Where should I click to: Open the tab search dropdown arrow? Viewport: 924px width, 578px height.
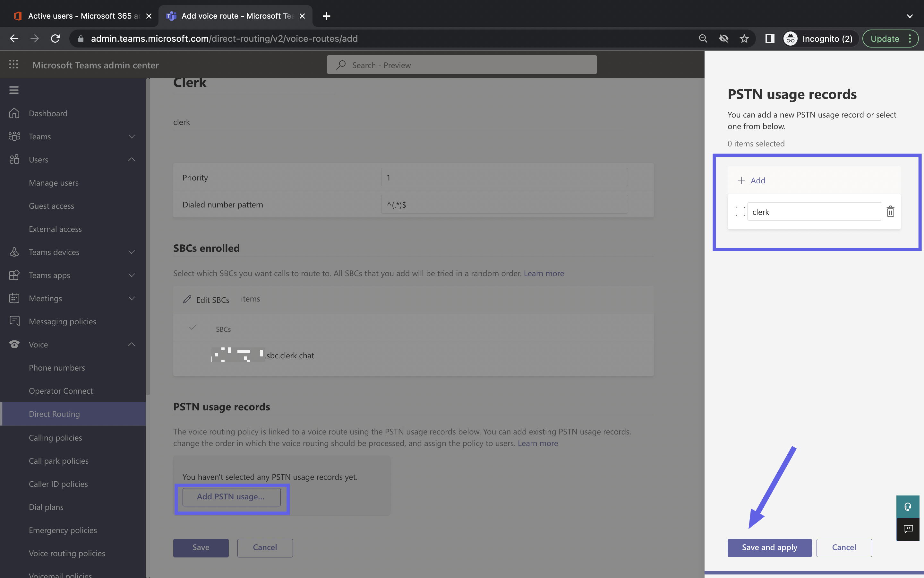910,16
